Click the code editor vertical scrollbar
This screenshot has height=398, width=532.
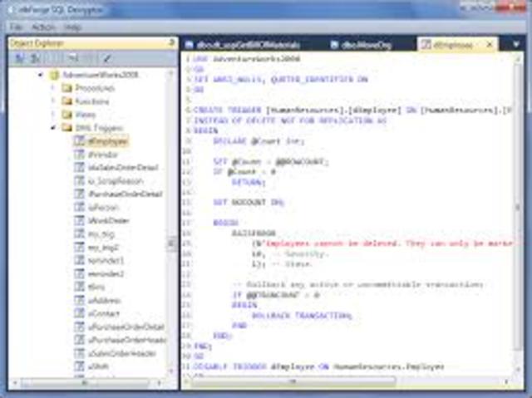(518, 207)
